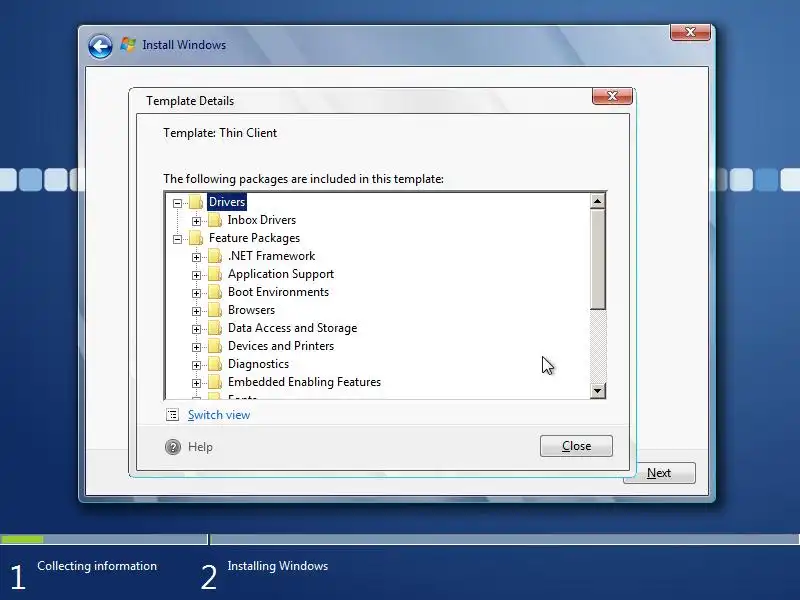The width and height of the screenshot is (800, 600).
Task: Click the package list scroll down arrow
Action: pyautogui.click(x=597, y=391)
